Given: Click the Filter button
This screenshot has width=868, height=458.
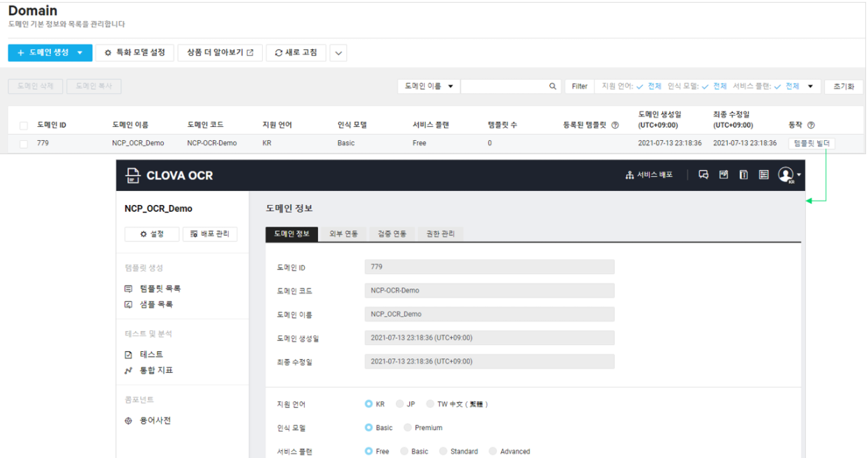Looking at the screenshot, I should [x=579, y=86].
